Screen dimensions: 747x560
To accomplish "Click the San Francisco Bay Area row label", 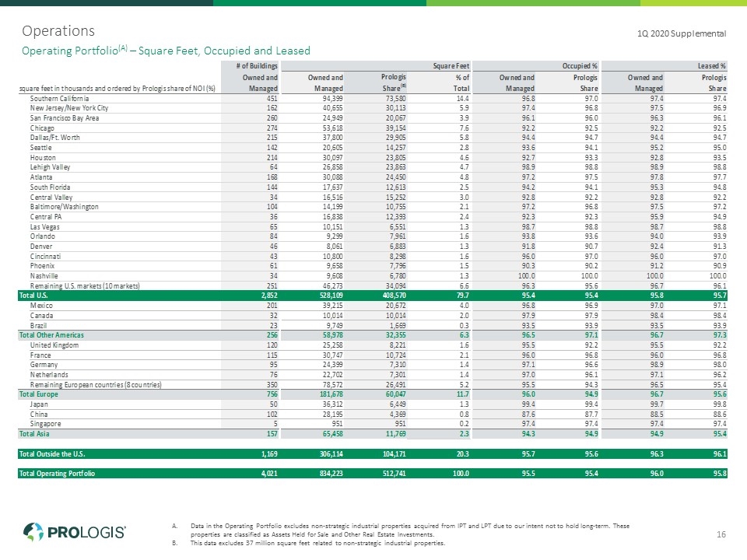I will point(65,118).
